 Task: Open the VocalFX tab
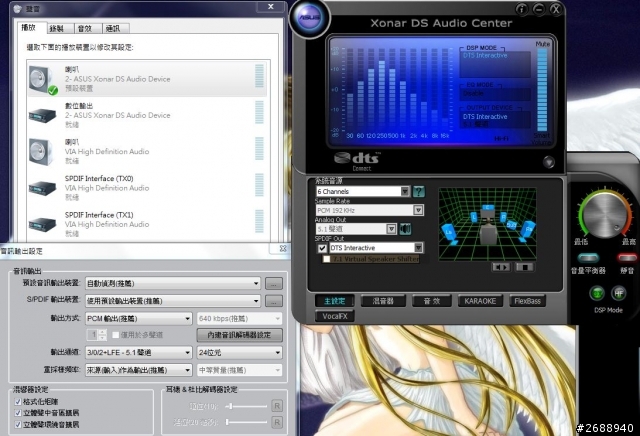point(334,316)
